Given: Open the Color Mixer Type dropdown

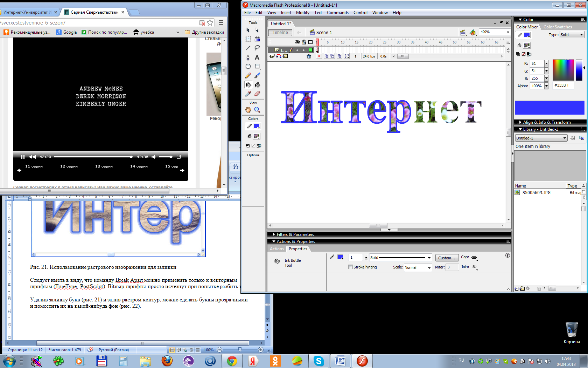Looking at the screenshot, I should click(x=572, y=35).
